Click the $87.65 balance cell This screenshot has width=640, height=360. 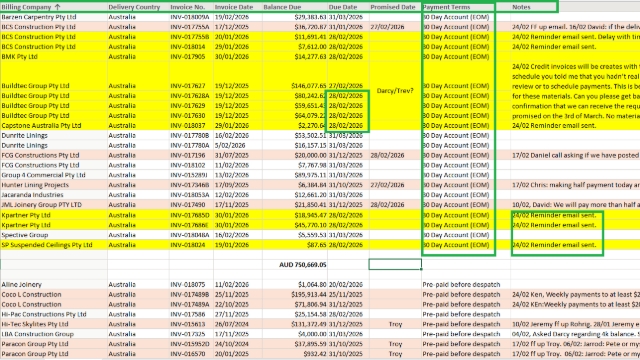pyautogui.click(x=295, y=245)
